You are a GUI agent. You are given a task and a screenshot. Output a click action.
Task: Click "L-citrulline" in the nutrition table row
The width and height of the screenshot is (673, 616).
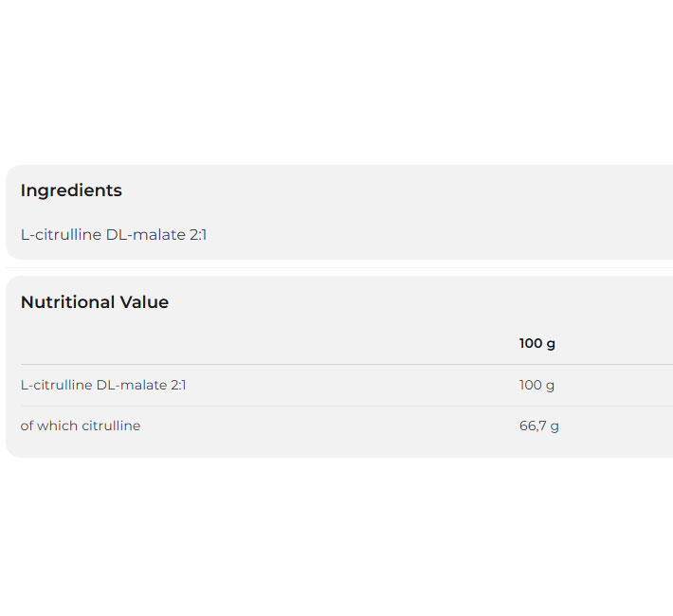pyautogui.click(x=56, y=385)
